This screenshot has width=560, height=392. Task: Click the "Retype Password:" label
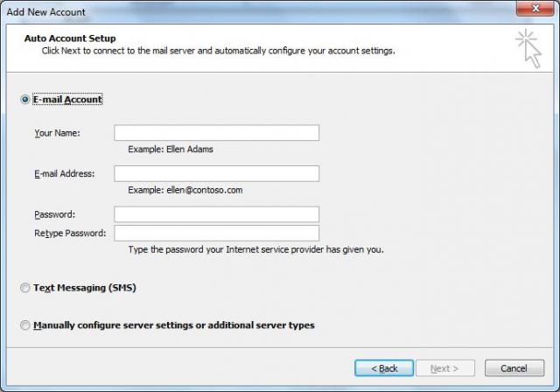(x=70, y=233)
